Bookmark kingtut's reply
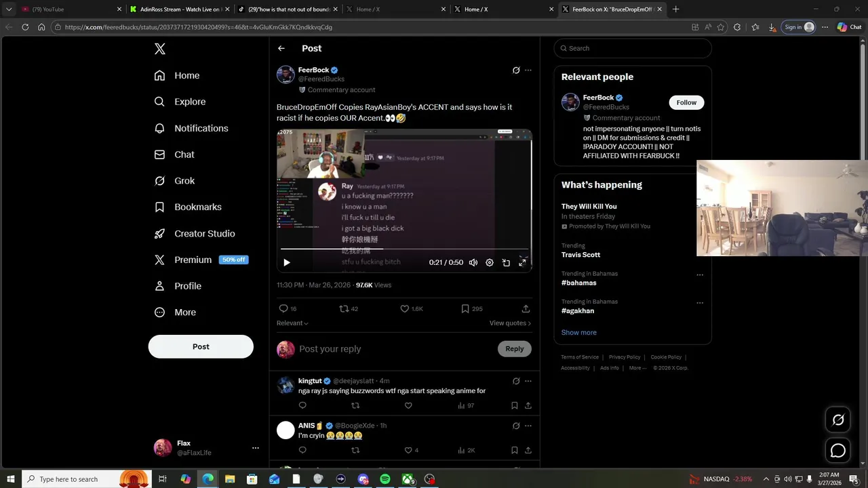The width and height of the screenshot is (868, 488). click(515, 405)
